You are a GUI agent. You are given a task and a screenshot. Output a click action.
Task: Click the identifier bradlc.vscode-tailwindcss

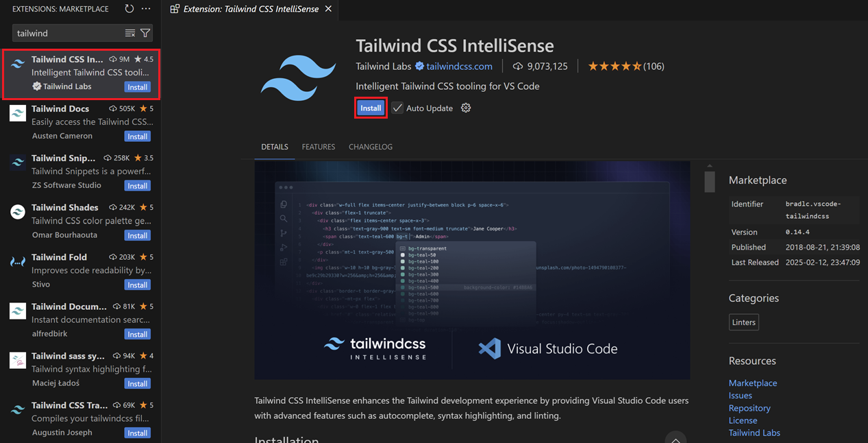[x=813, y=210]
